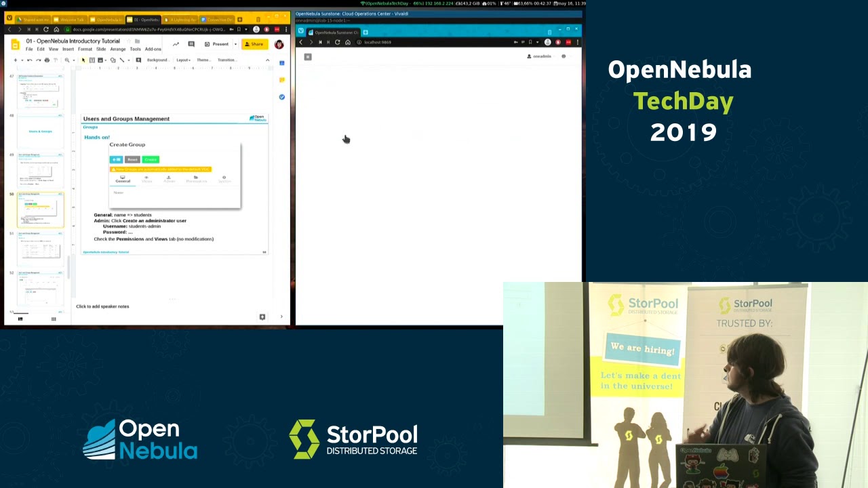Click the Print icon in Slides toolbar
The image size is (868, 488).
click(47, 60)
